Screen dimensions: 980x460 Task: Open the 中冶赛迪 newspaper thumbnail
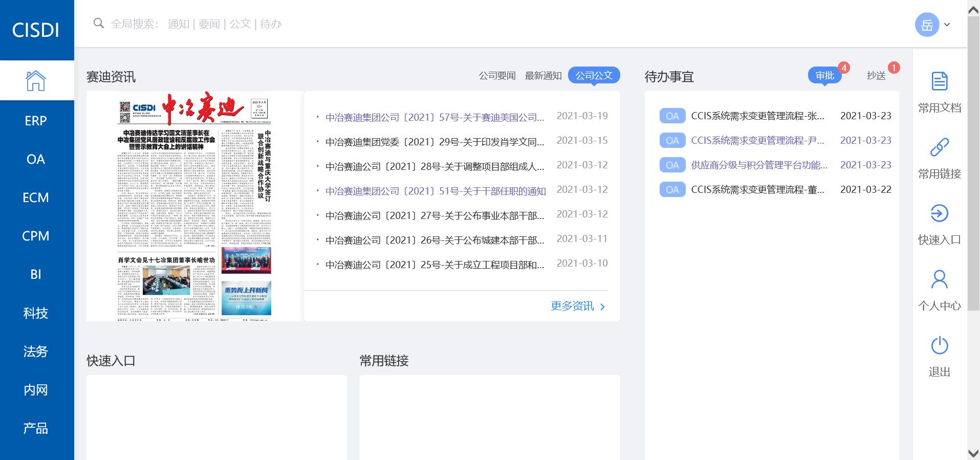point(194,207)
